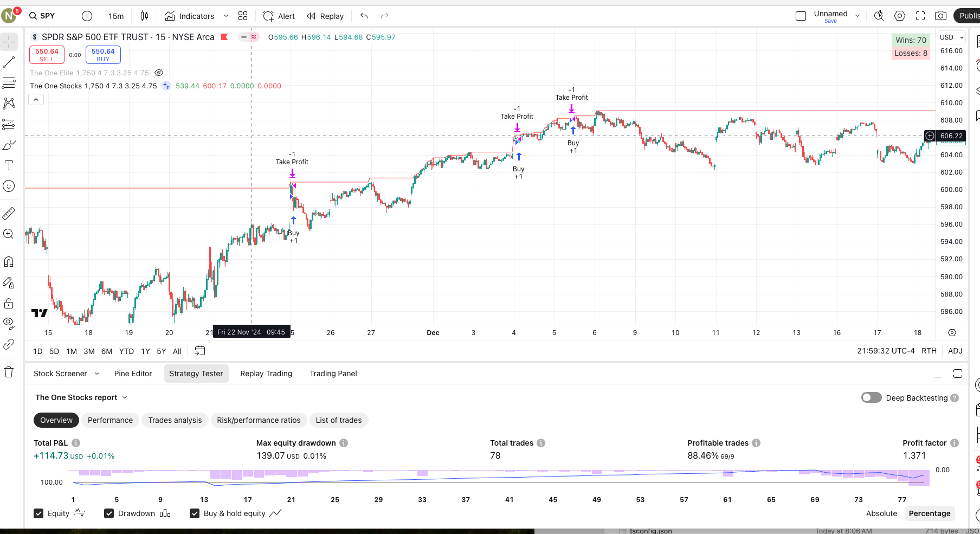Screen dimensions: 980x534
Task: Toggle stay in drawing mode
Action: pyautogui.click(x=9, y=282)
